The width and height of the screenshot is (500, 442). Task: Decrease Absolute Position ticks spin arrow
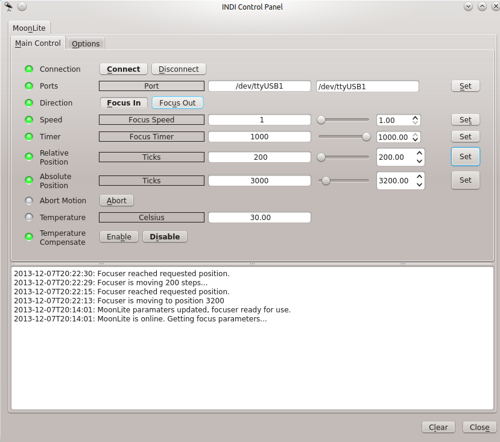pyautogui.click(x=419, y=184)
